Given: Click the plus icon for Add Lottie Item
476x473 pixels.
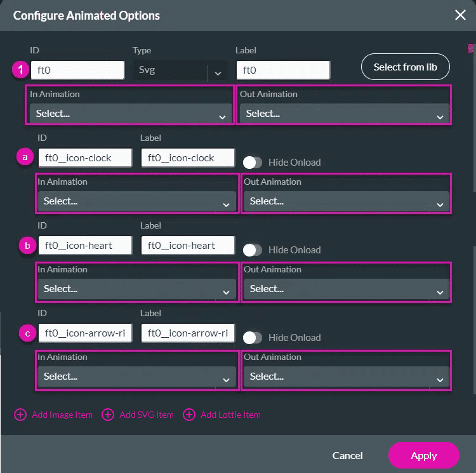Looking at the screenshot, I should coord(189,415).
